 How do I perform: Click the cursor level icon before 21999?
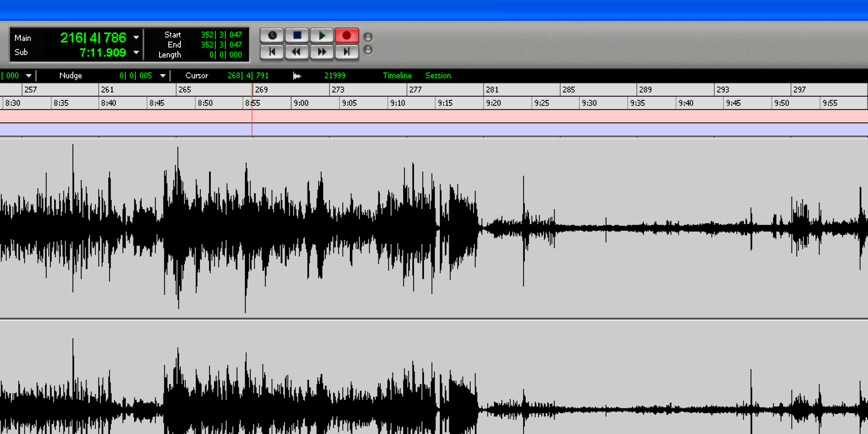tap(297, 76)
